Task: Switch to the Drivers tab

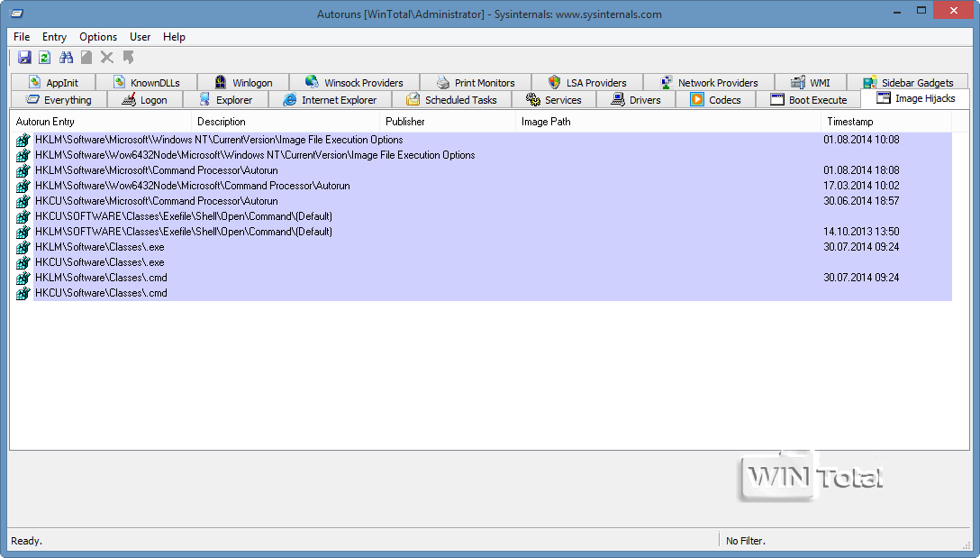Action: 636,99
